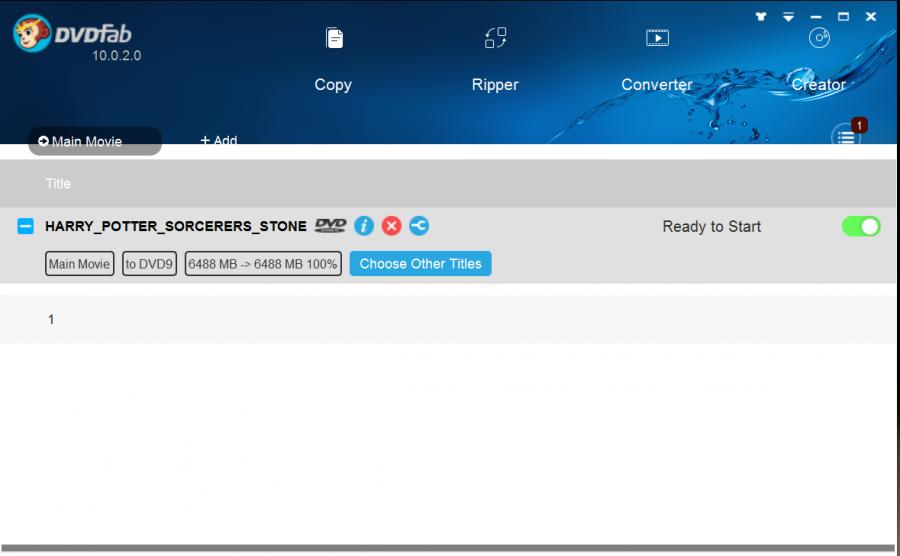
Task: Maximize the DVDFab window
Action: click(843, 17)
